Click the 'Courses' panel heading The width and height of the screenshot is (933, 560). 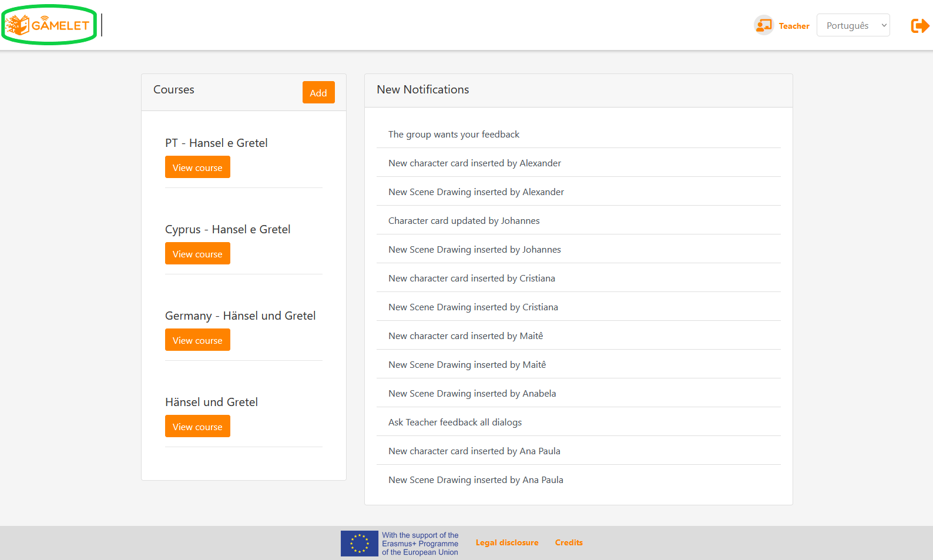(174, 89)
